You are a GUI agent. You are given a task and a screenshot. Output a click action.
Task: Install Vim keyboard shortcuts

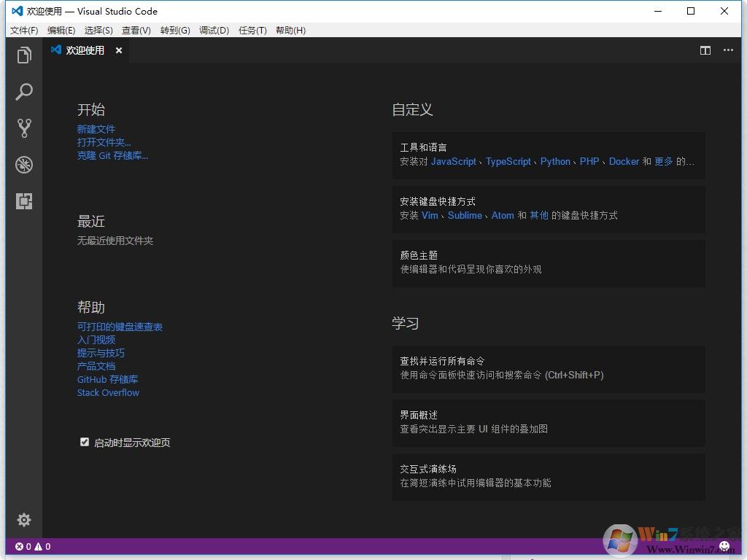coord(430,215)
